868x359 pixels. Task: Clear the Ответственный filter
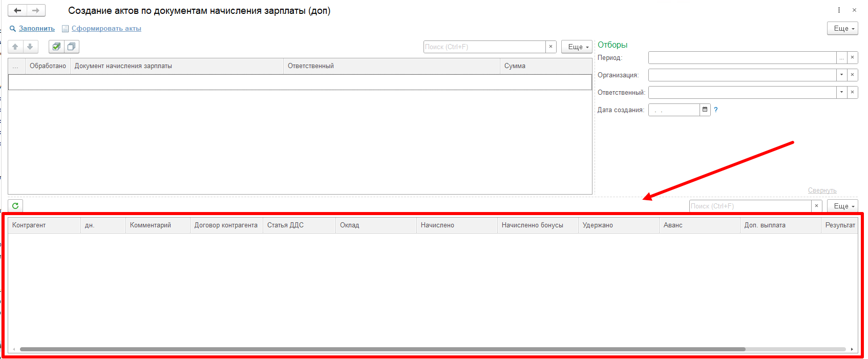pos(853,92)
